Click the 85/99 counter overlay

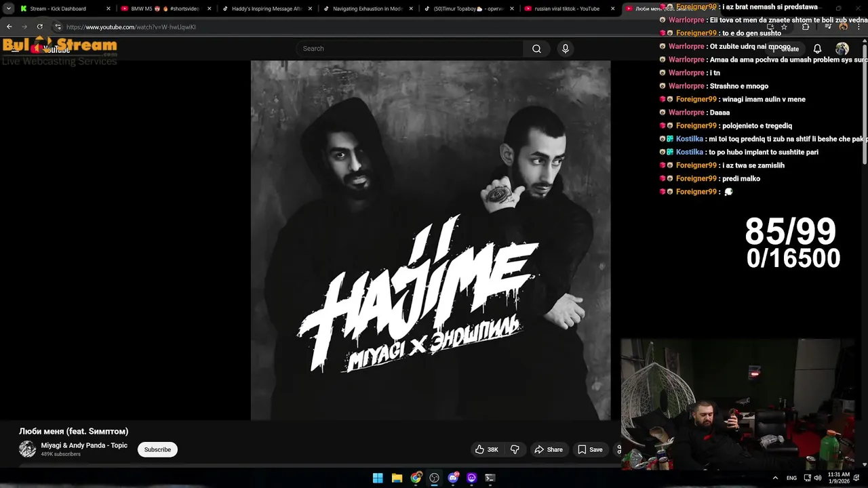[x=791, y=232]
